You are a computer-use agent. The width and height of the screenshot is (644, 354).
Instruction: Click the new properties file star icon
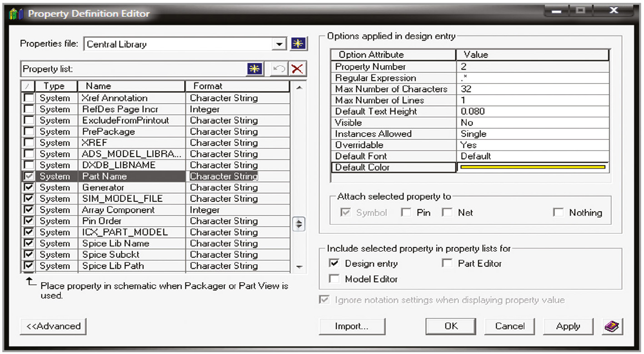pyautogui.click(x=300, y=44)
